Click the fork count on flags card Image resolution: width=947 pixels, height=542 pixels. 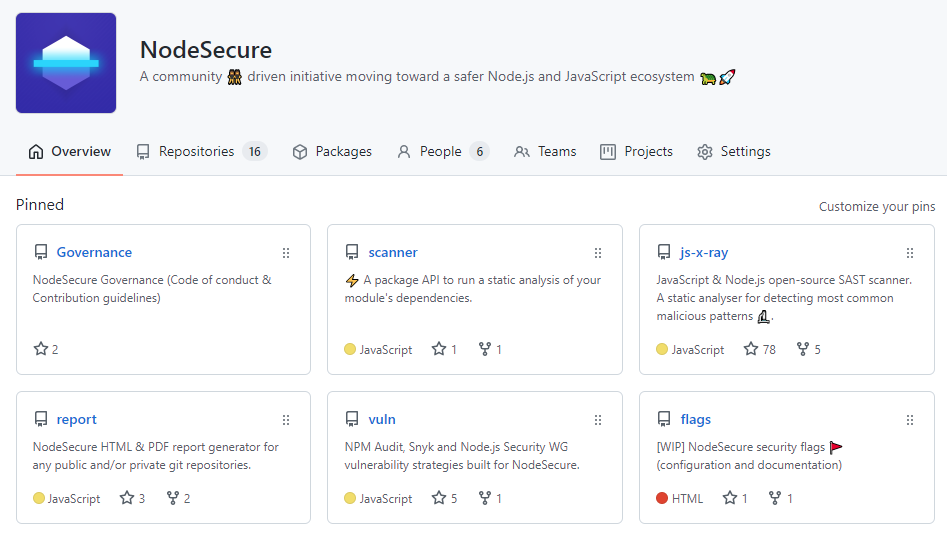pos(780,498)
